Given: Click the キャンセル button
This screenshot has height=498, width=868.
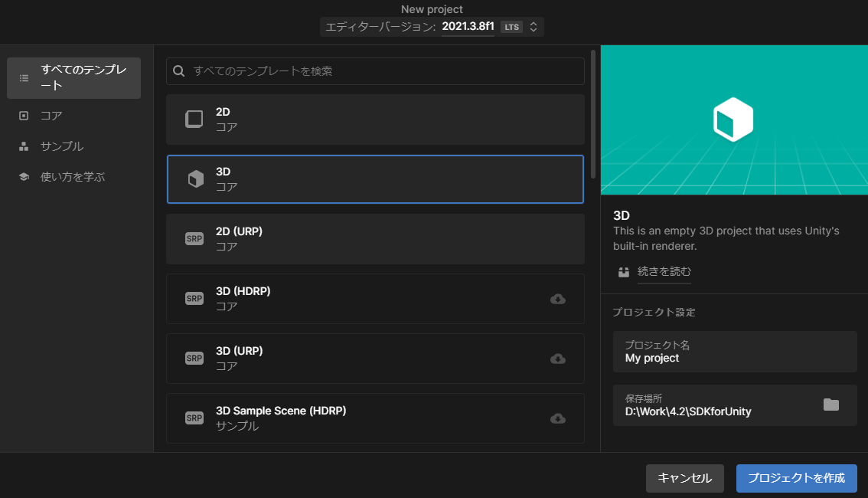Looking at the screenshot, I should click(x=685, y=478).
